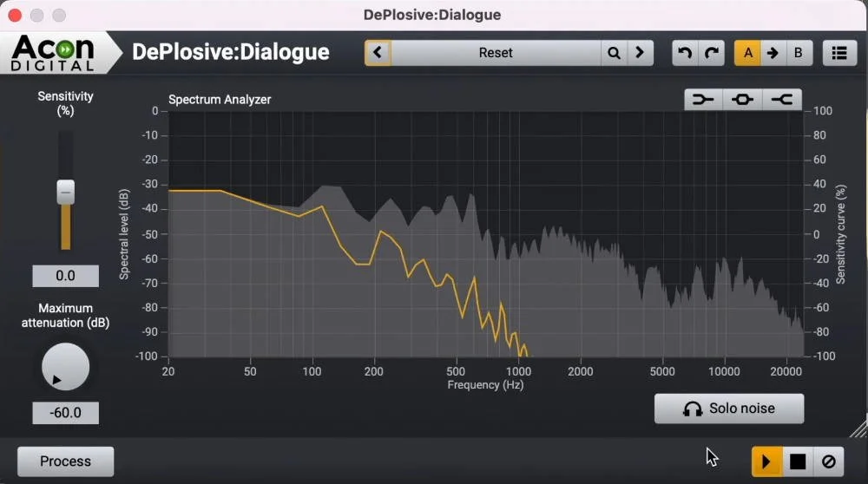Toggle the bypass icon
The image size is (868, 484).
[829, 461]
